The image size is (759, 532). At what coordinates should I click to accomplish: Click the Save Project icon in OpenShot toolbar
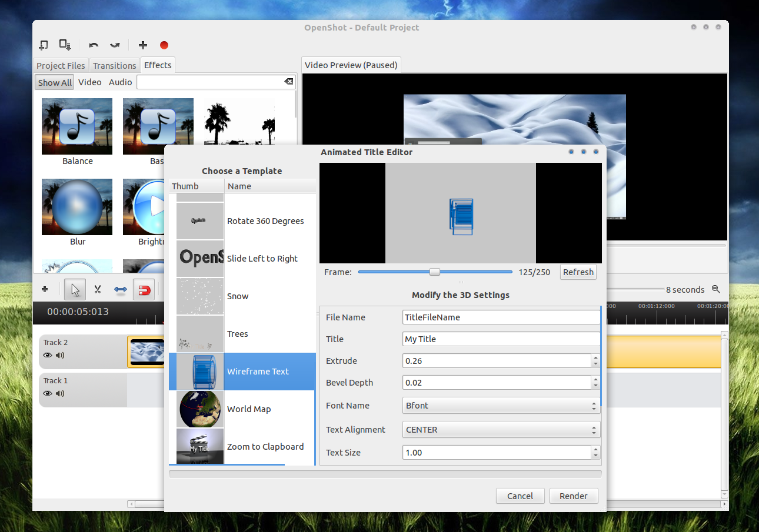(x=65, y=45)
